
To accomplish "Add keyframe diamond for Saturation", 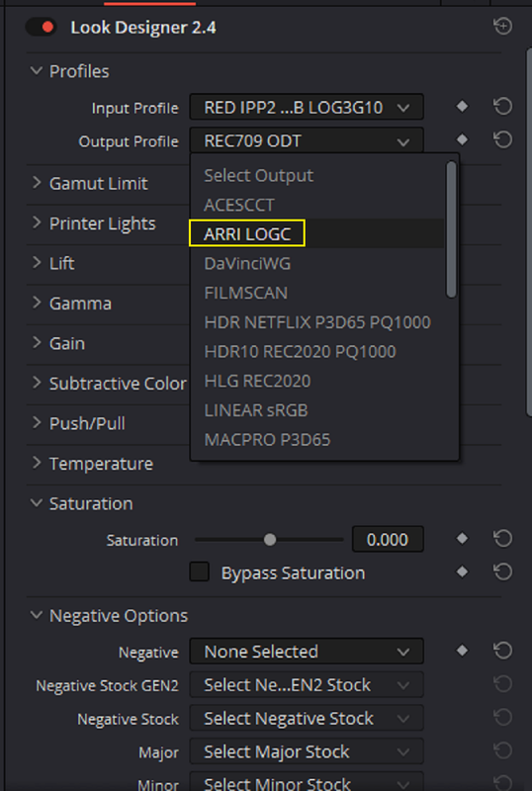I will (x=462, y=539).
